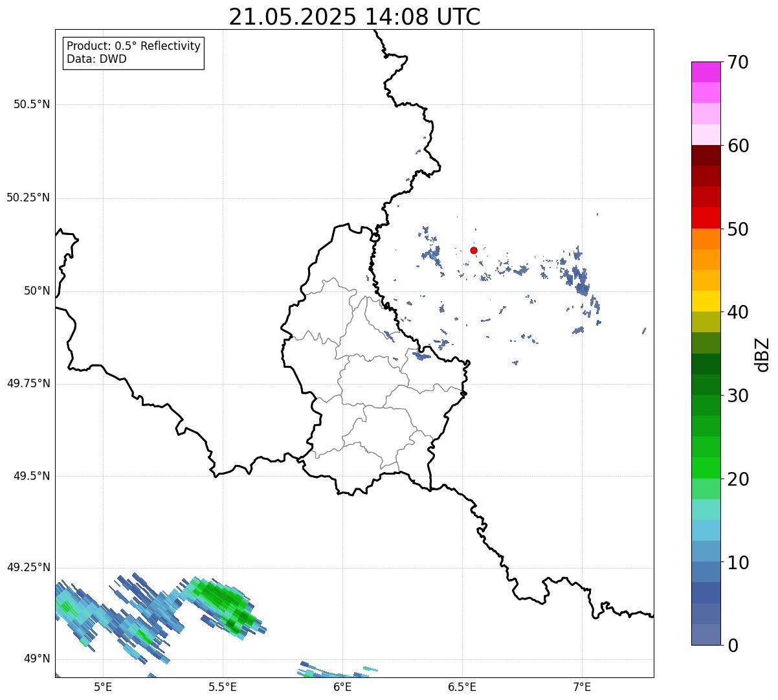The width and height of the screenshot is (778, 700).
Task: Click the 'Product: 0.5° Reflectivity' legend text
Action: [x=134, y=47]
